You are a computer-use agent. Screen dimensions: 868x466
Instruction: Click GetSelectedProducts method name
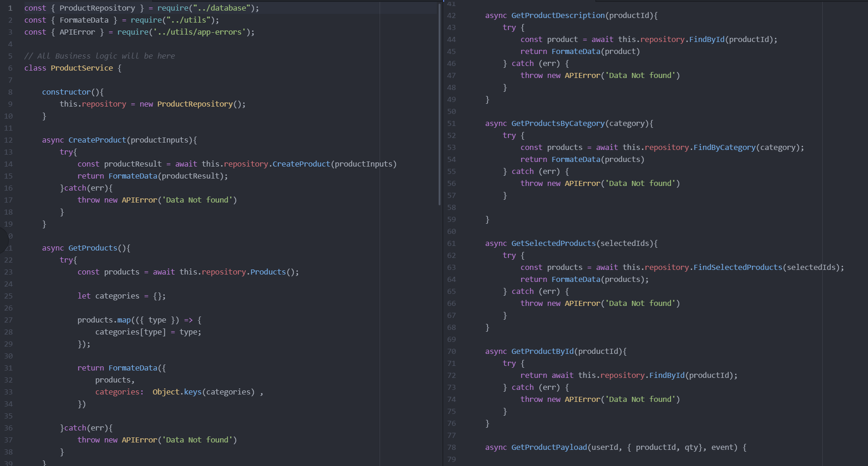coord(553,243)
